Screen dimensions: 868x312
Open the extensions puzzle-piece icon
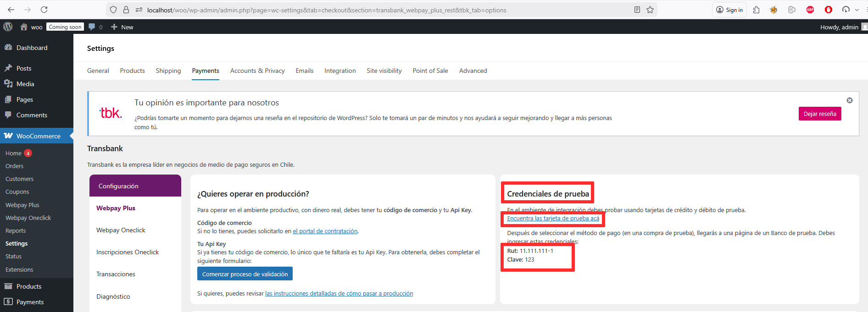(x=757, y=10)
